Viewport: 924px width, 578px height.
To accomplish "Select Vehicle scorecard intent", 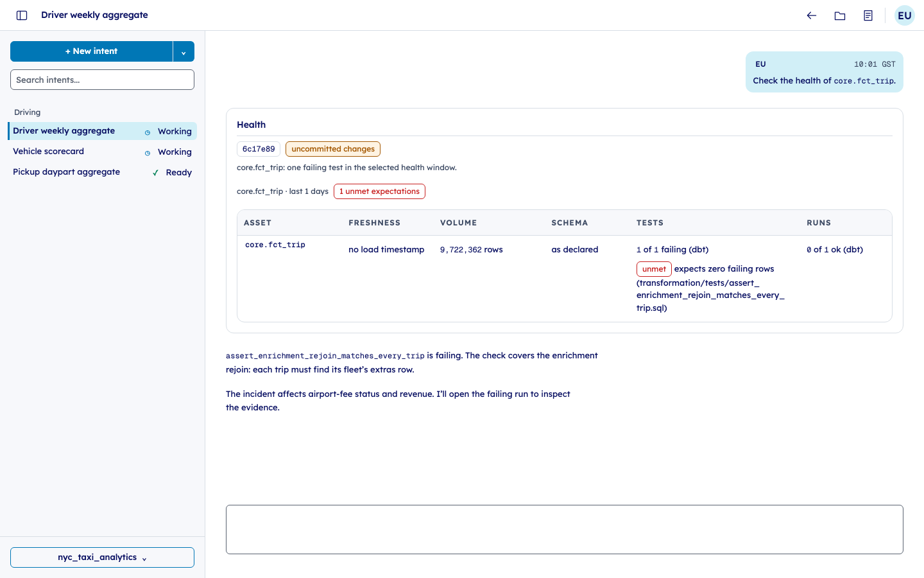I will coord(103,152).
